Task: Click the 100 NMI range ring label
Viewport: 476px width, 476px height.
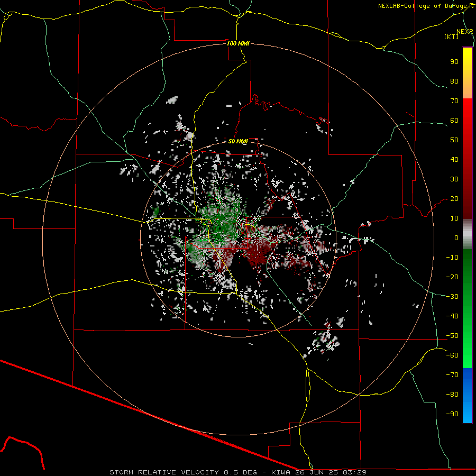Action: [238, 43]
